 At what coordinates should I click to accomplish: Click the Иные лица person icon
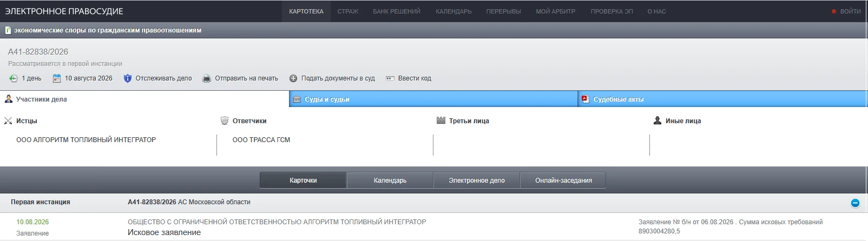pyautogui.click(x=657, y=120)
